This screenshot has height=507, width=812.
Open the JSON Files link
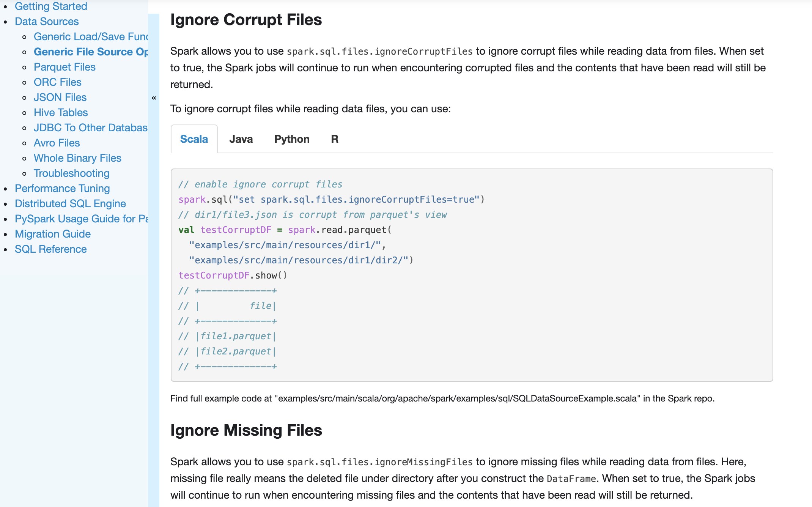pos(60,98)
